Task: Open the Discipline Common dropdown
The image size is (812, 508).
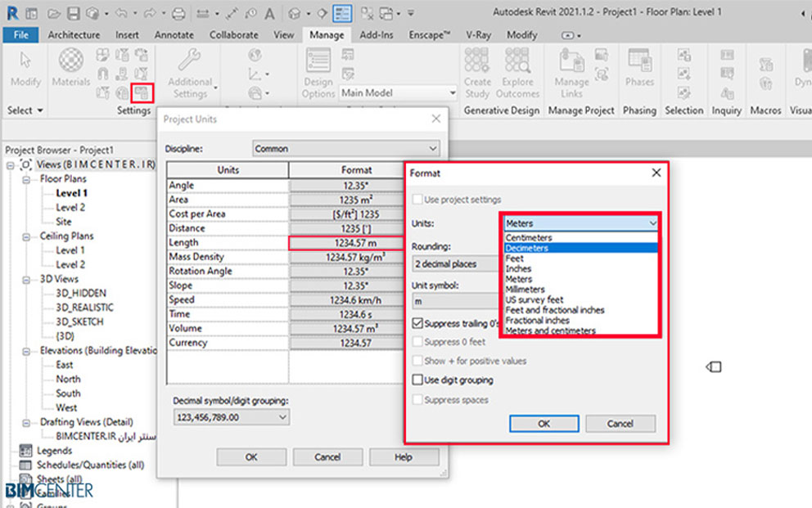Action: click(x=345, y=149)
